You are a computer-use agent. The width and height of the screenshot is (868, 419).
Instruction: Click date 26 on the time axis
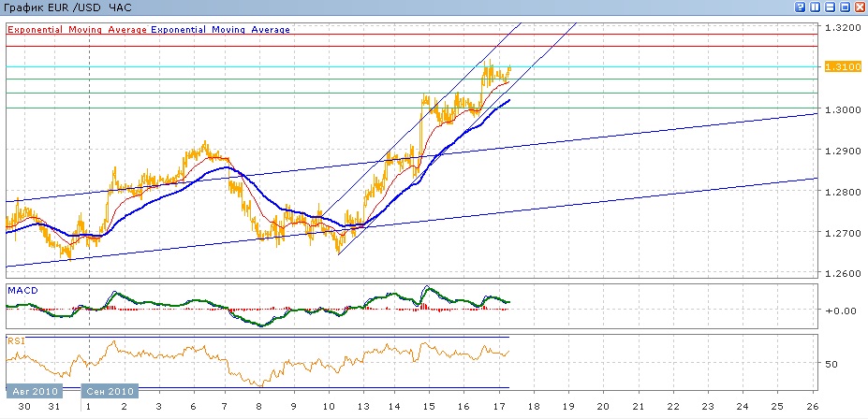click(813, 408)
